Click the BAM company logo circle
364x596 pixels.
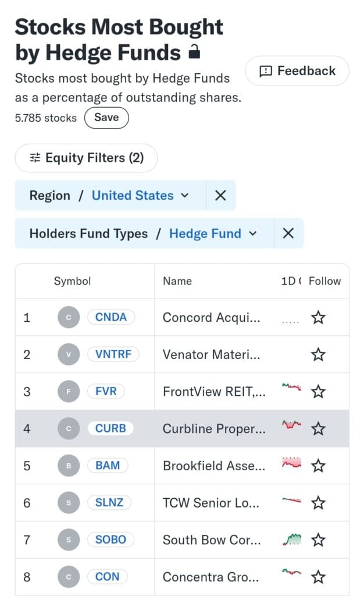tap(68, 466)
